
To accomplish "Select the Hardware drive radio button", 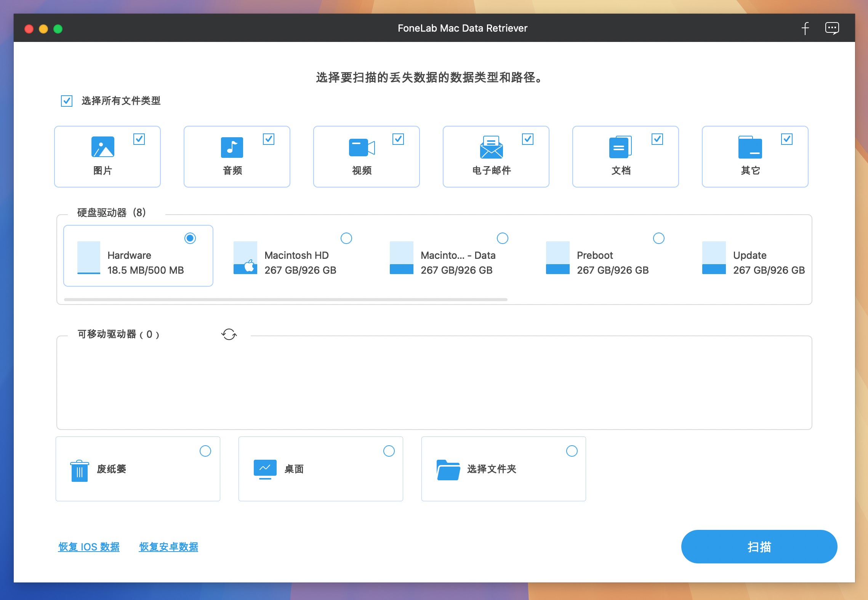I will coord(190,238).
